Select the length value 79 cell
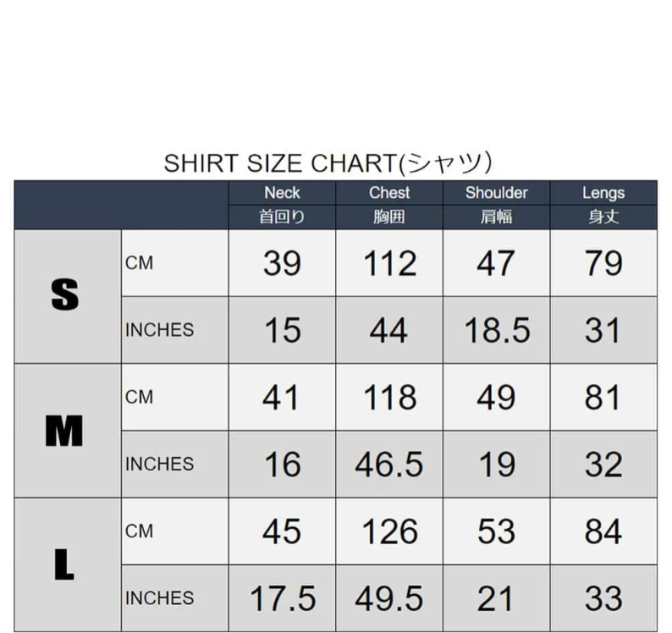Screen dimensions: 672x633 (x=603, y=263)
